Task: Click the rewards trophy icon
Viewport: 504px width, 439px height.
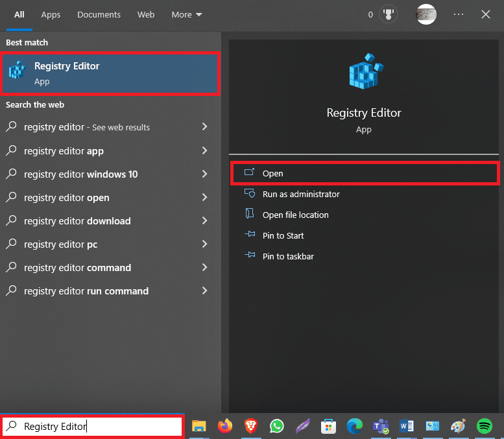Action: [x=389, y=14]
